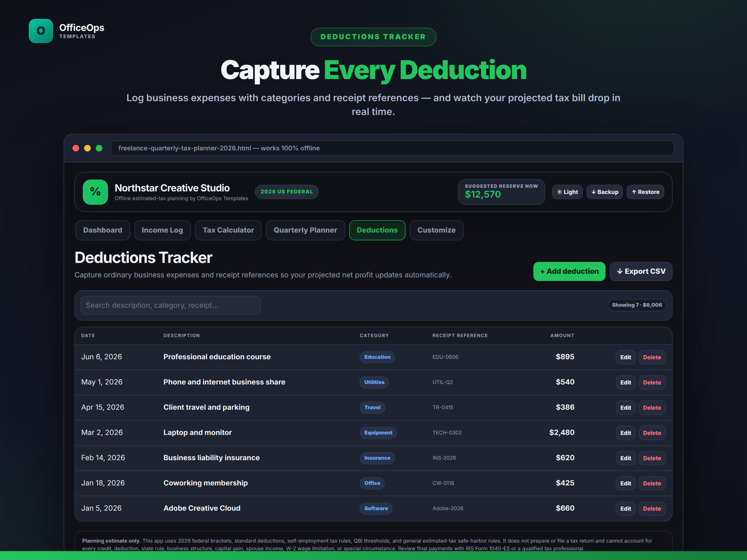Image resolution: width=747 pixels, height=560 pixels.
Task: Edit the Professional education course entry
Action: pos(626,357)
